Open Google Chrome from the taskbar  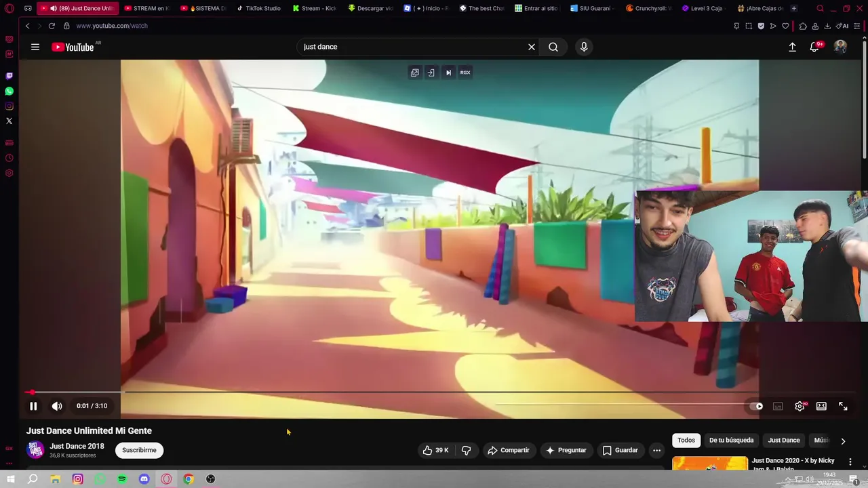[189, 479]
